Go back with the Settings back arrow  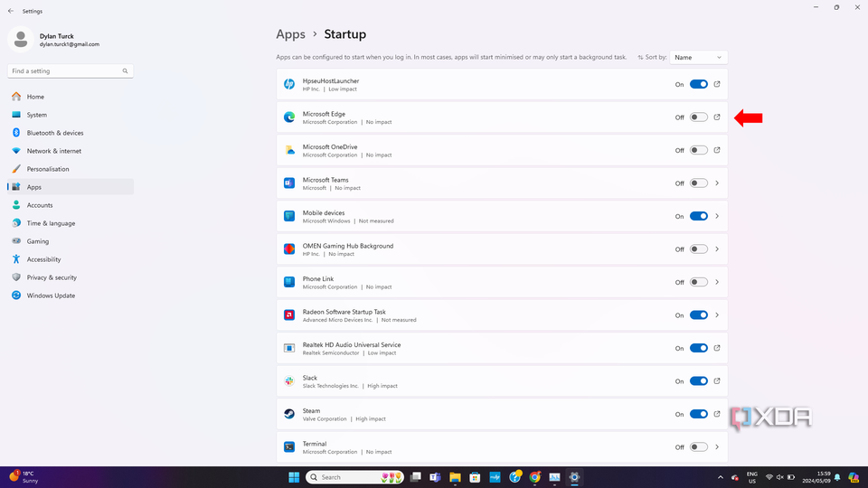coord(11,11)
